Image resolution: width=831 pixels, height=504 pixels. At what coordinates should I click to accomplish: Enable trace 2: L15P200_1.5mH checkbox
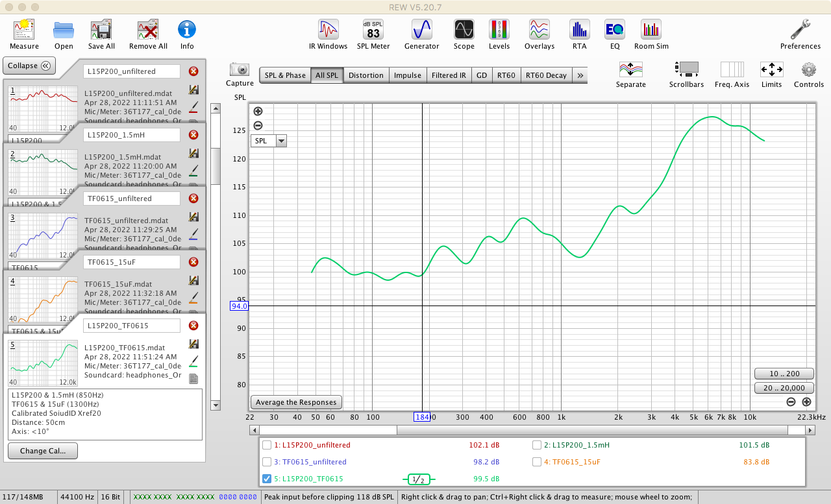[537, 445]
